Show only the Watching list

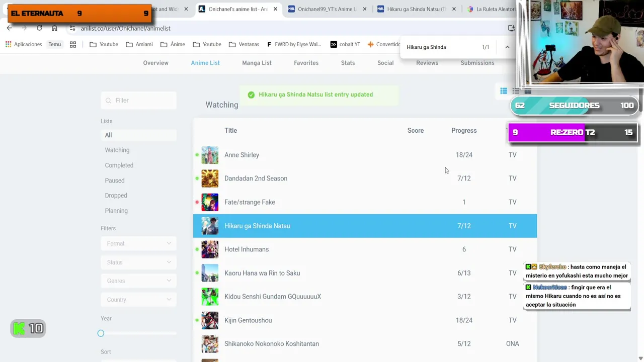click(x=117, y=150)
